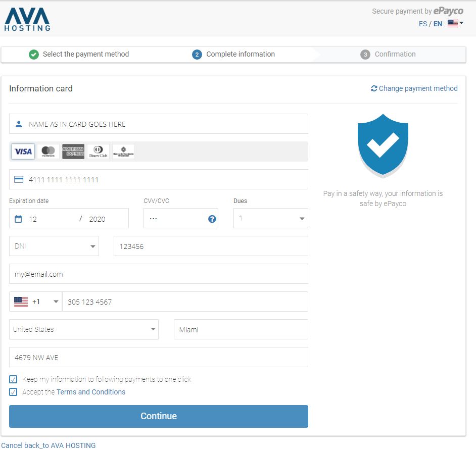Screen dimensions: 476x450
Task: Click the CVV/CVC help question icon
Action: pos(212,219)
